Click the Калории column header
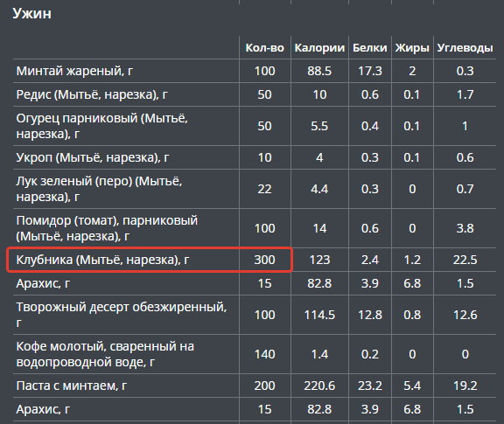The image size is (504, 424). [319, 48]
